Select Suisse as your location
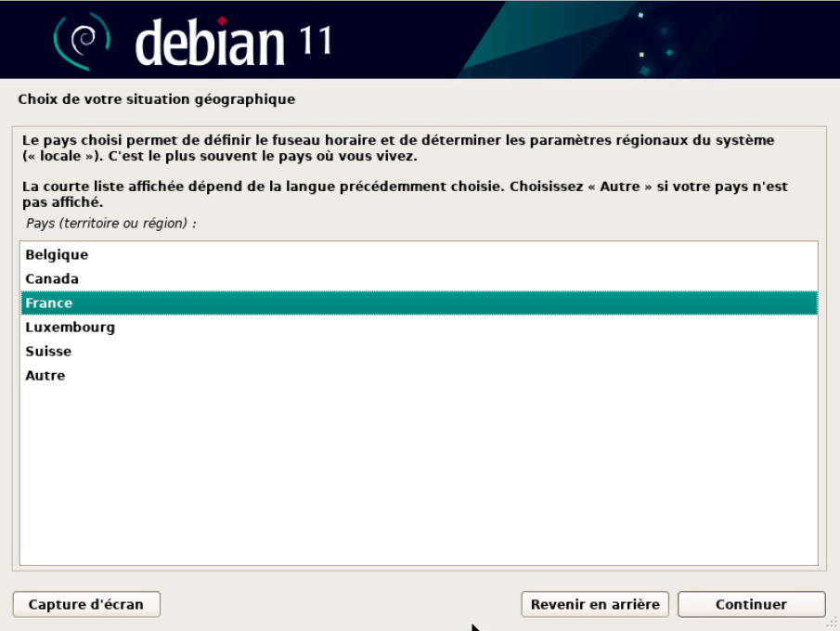Viewport: 840px width, 631px height. (48, 351)
